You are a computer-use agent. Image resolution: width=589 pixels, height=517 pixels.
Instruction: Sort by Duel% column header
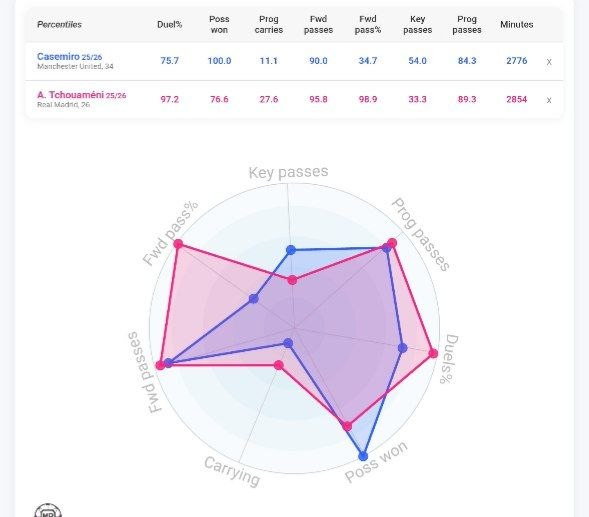[169, 24]
